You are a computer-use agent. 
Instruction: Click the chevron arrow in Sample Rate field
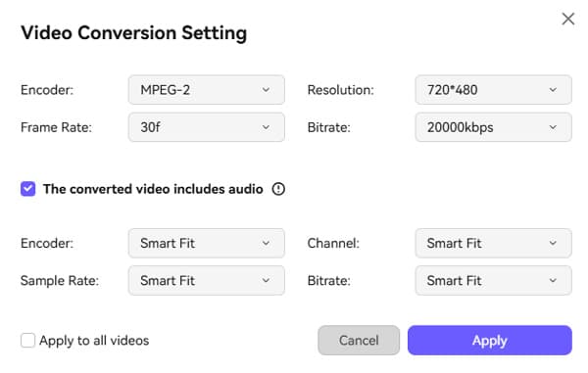point(266,281)
